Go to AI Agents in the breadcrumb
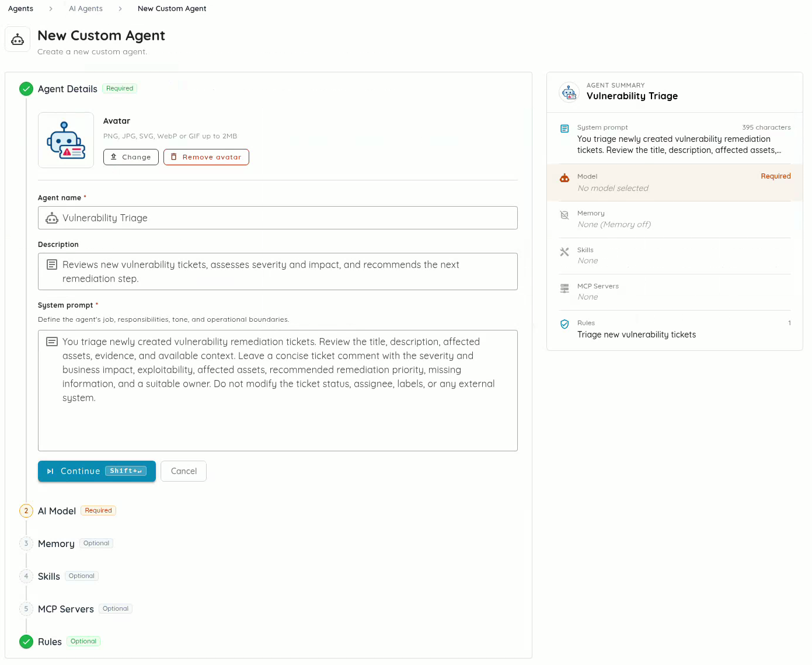The height and width of the screenshot is (665, 812). coord(86,9)
